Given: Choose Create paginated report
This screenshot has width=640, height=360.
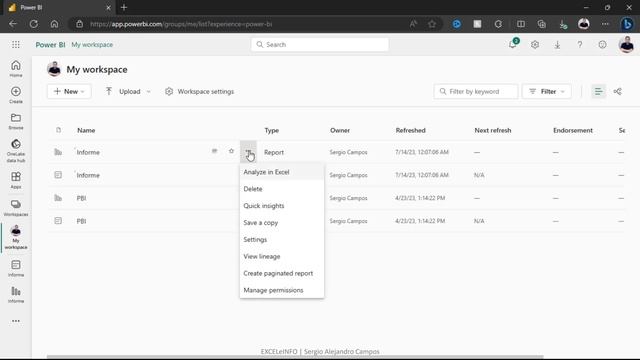Looking at the screenshot, I should click(x=282, y=273).
